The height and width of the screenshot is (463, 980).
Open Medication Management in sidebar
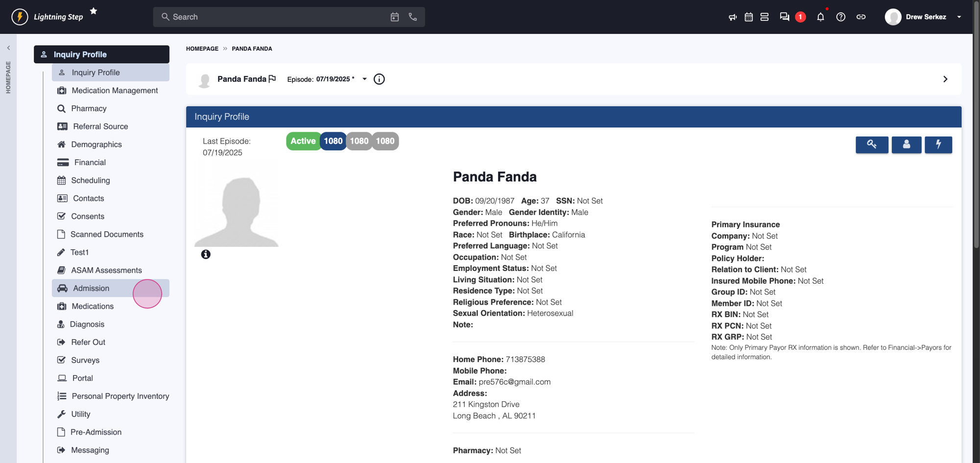(114, 91)
